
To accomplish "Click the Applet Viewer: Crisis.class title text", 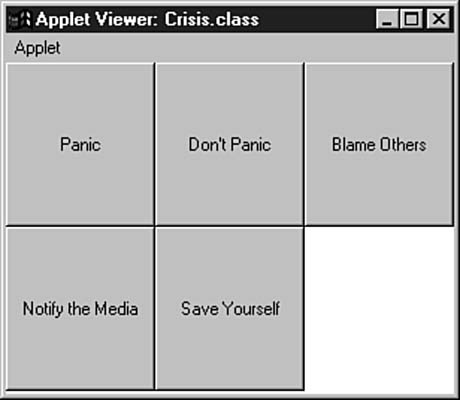I will click(x=147, y=19).
